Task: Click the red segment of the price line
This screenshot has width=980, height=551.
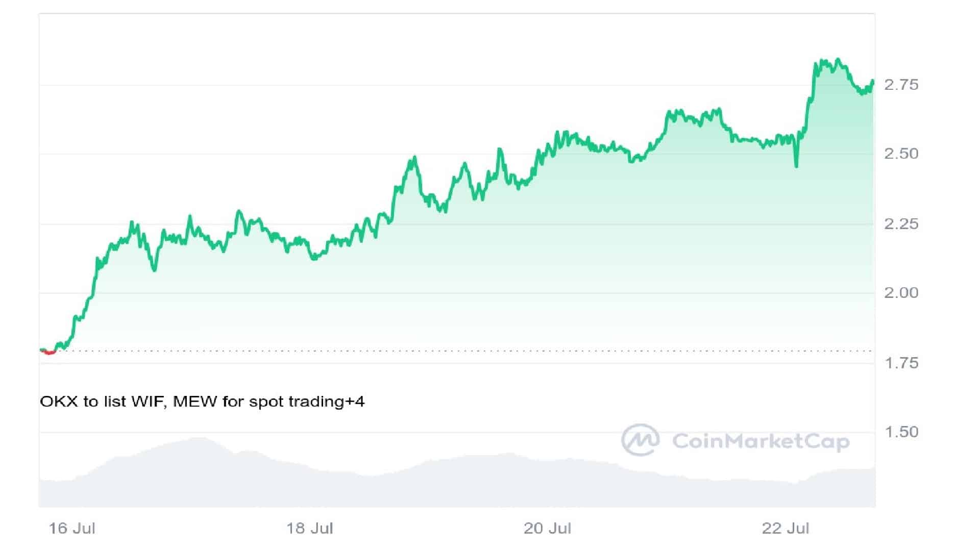Action: pyautogui.click(x=50, y=352)
